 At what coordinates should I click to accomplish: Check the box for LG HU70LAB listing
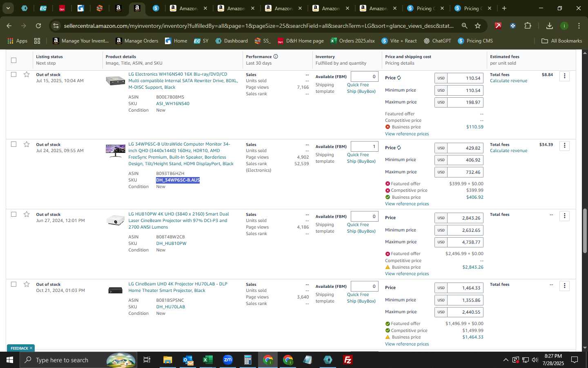coord(13,284)
